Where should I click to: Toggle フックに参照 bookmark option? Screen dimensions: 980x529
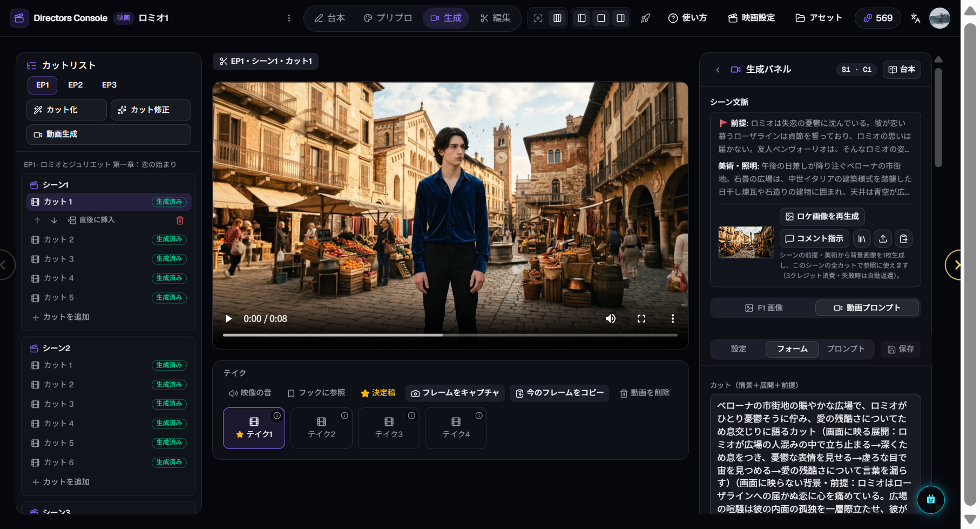pos(316,393)
